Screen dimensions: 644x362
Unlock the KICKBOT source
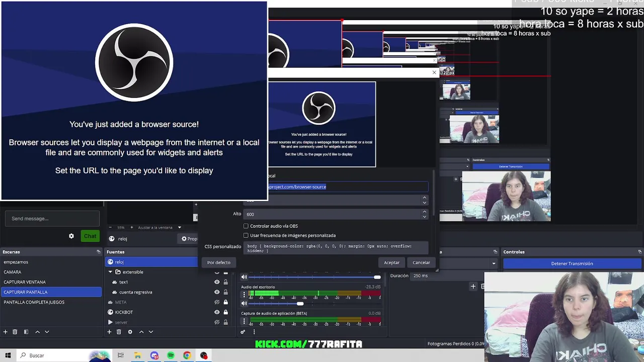(225, 312)
